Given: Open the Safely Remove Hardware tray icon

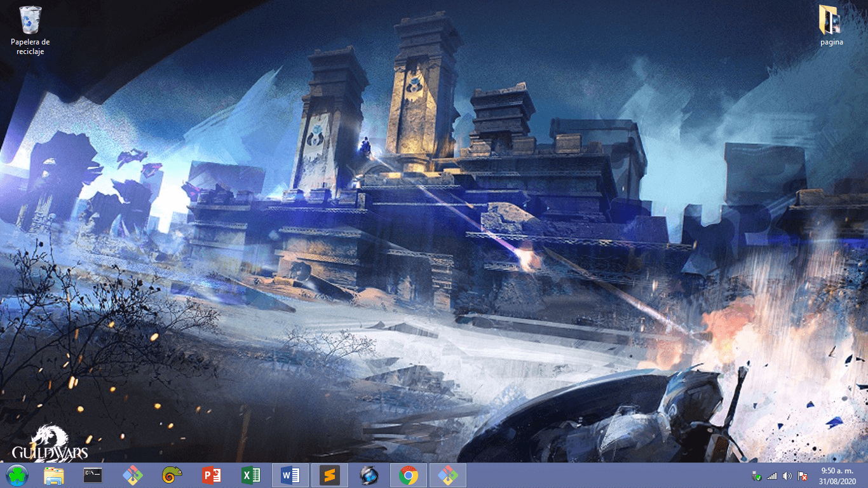Looking at the screenshot, I should [x=757, y=476].
